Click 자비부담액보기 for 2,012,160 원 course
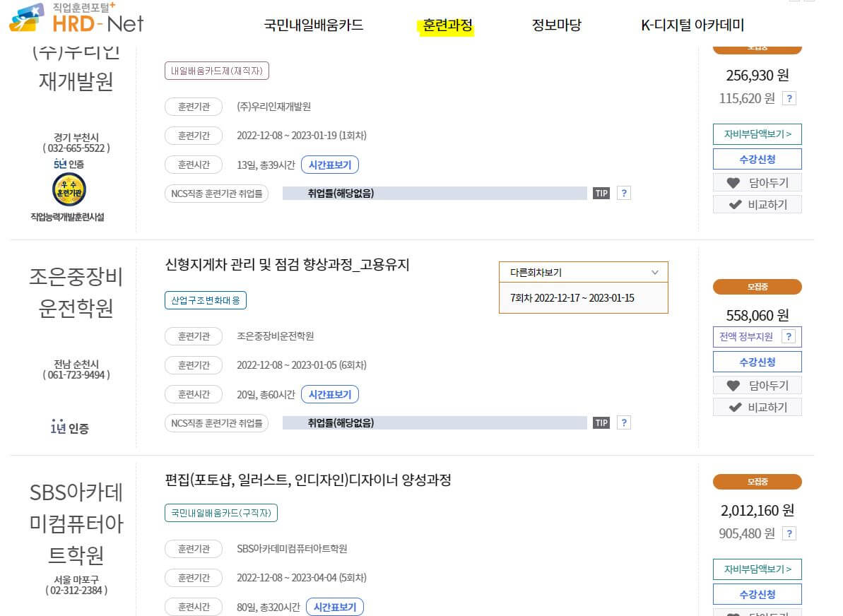The image size is (843, 616). click(757, 569)
